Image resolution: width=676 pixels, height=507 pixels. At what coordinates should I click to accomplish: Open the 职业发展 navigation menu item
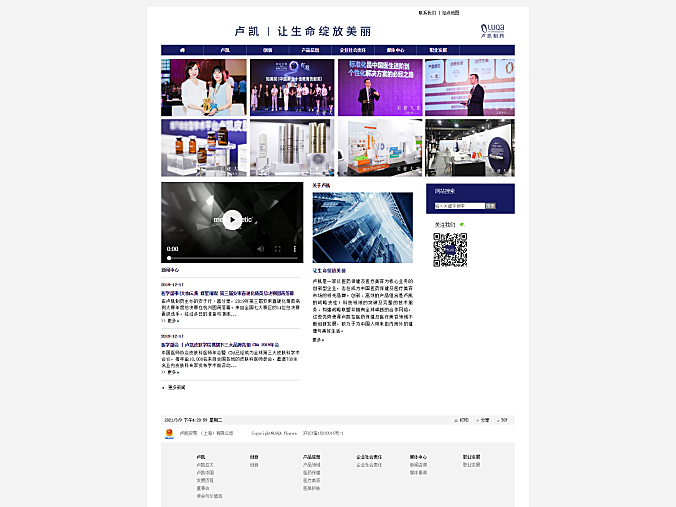coord(438,50)
